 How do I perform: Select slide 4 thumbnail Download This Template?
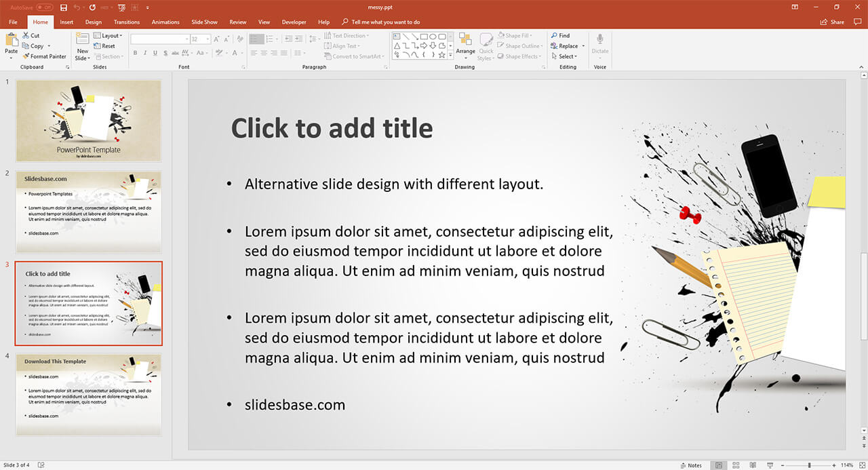88,394
